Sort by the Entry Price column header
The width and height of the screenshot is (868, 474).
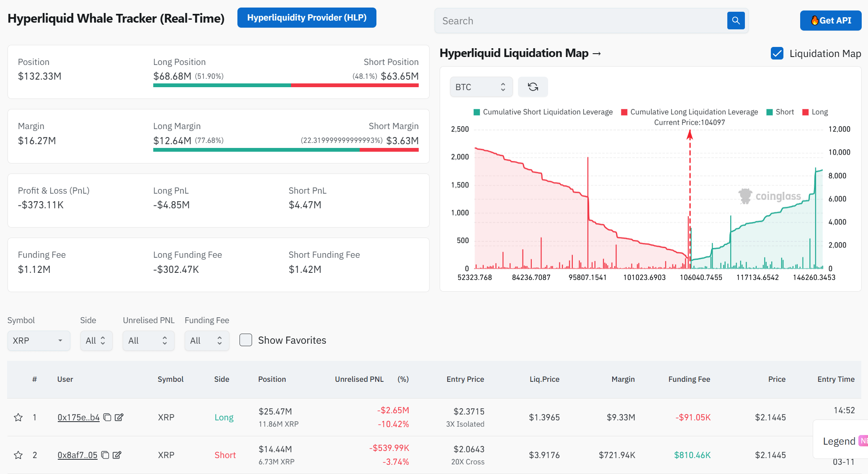tap(465, 379)
